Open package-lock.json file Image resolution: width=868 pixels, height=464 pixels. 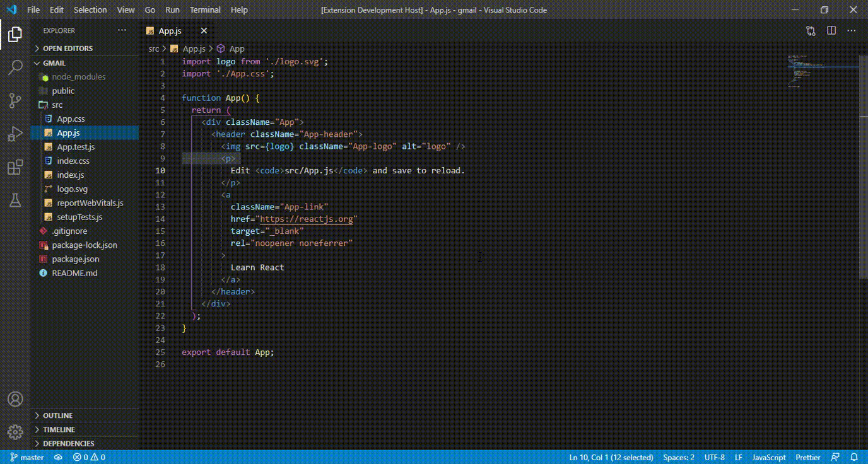coord(85,245)
